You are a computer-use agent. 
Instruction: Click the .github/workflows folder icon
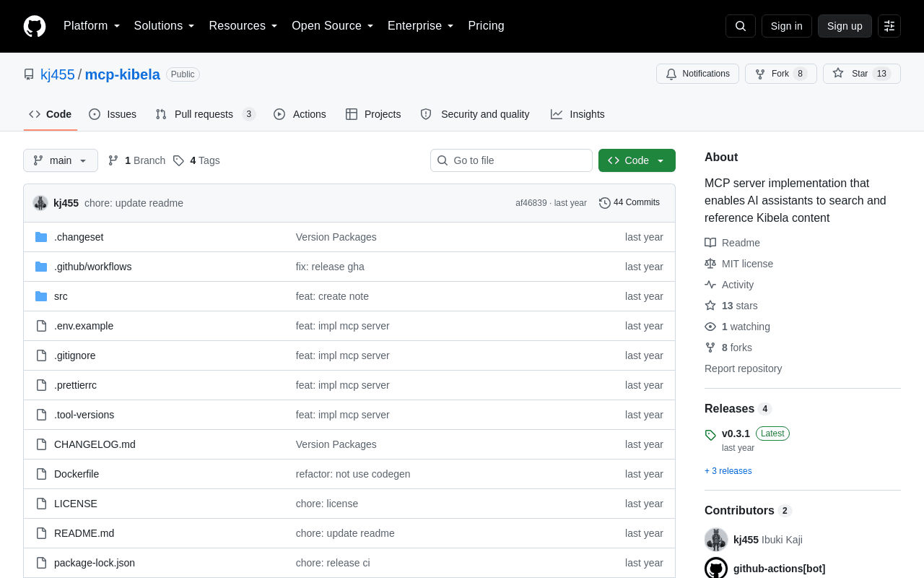coord(41,267)
